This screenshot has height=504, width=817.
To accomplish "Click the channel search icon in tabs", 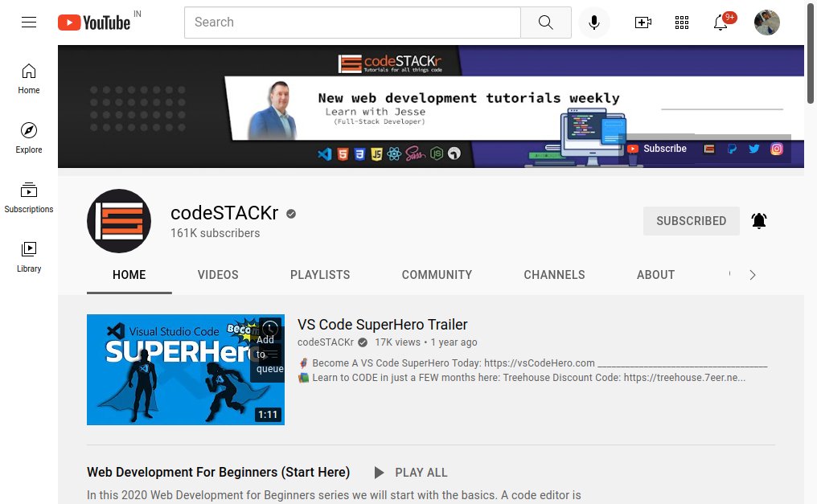I will click(x=729, y=274).
